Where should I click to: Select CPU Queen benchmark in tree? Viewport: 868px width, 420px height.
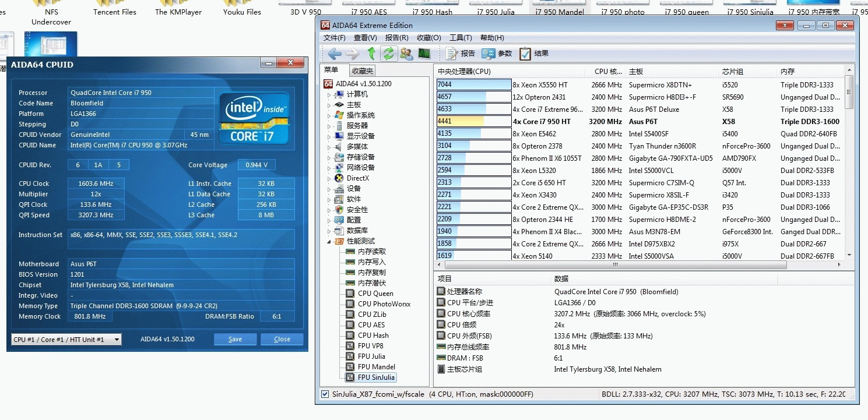coord(375,294)
